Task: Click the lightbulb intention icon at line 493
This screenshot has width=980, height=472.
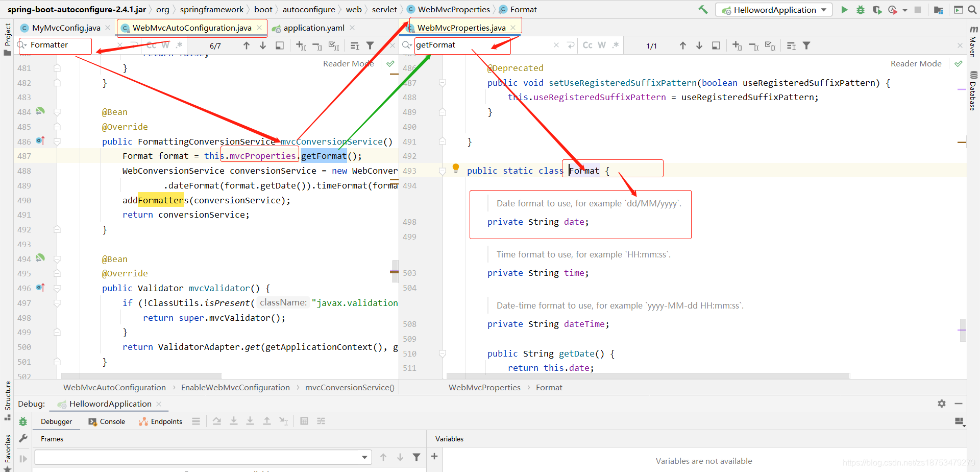Action: click(456, 168)
